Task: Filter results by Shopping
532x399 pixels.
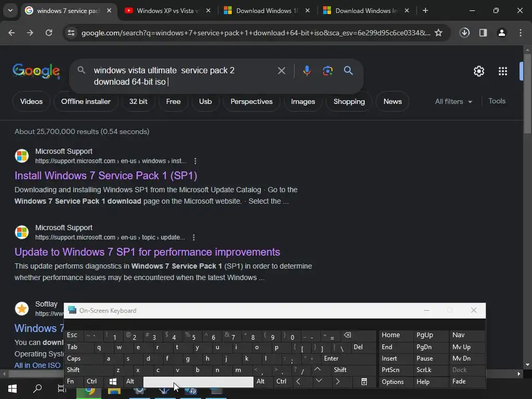Action: click(349, 101)
